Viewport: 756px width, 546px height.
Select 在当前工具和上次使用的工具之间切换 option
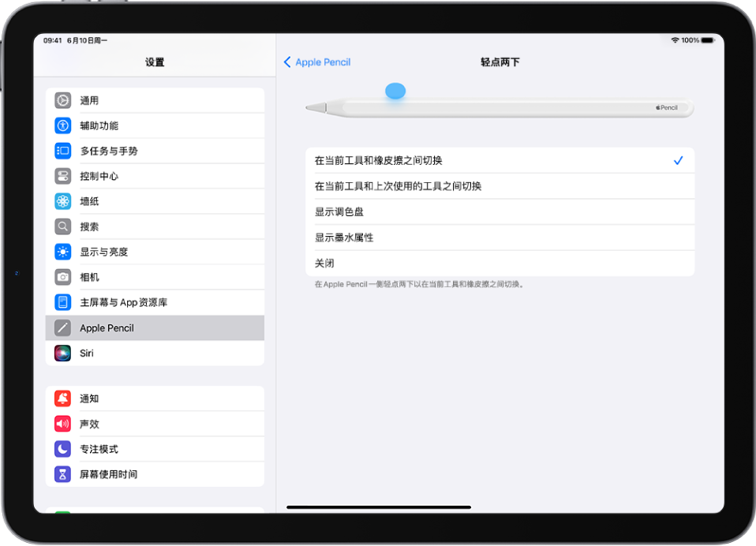pyautogui.click(x=500, y=186)
